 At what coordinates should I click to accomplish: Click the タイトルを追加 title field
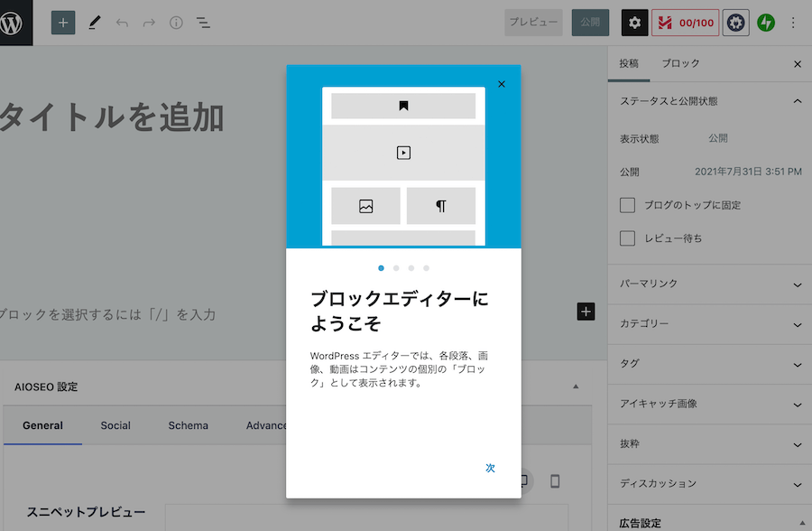click(x=111, y=117)
